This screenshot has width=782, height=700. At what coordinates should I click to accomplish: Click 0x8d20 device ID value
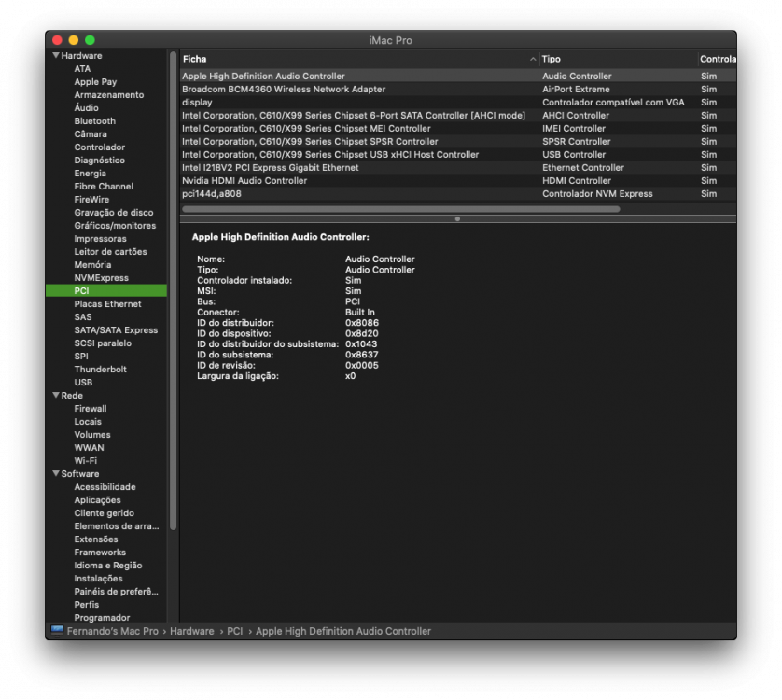point(361,333)
